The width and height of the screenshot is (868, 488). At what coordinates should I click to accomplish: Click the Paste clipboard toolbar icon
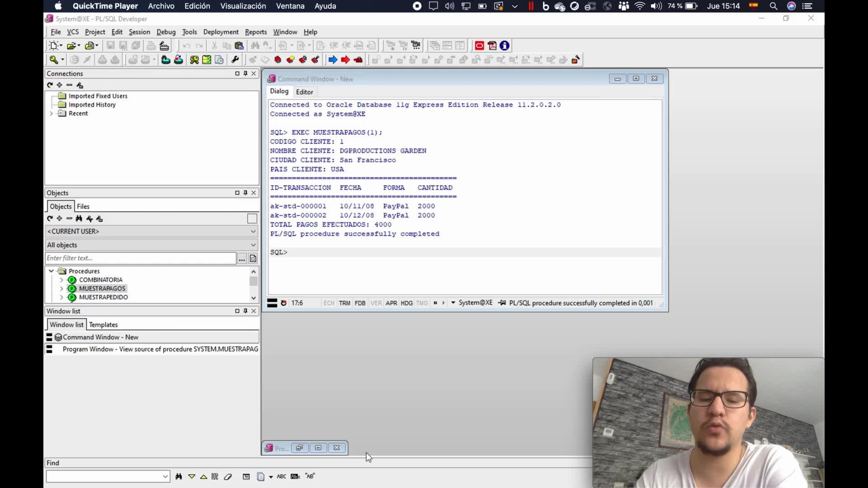pos(239,46)
